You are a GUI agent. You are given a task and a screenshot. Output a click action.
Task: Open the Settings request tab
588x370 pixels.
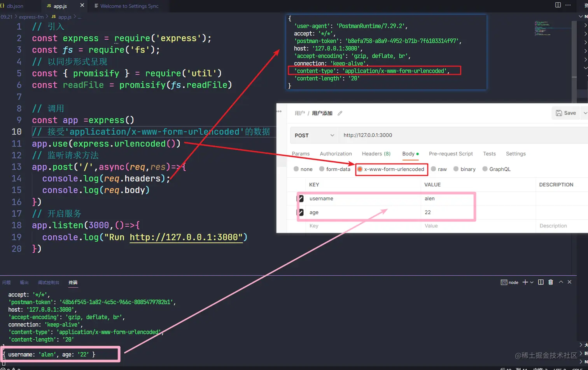[x=516, y=154]
